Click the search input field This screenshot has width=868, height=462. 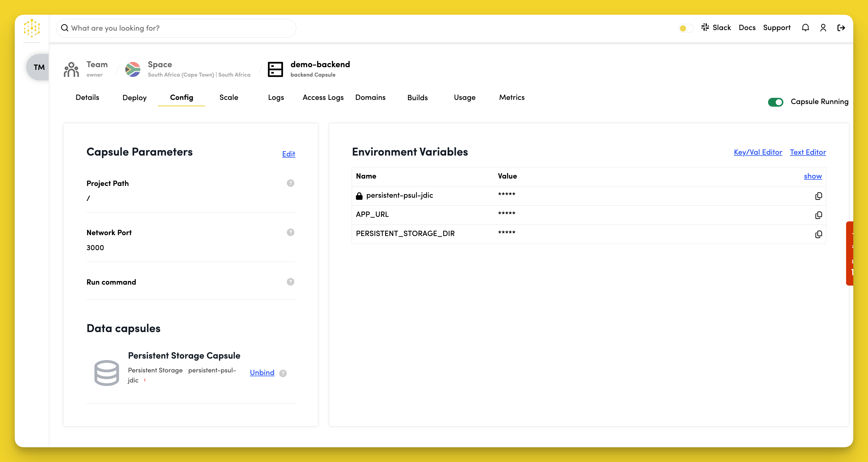[x=177, y=28]
